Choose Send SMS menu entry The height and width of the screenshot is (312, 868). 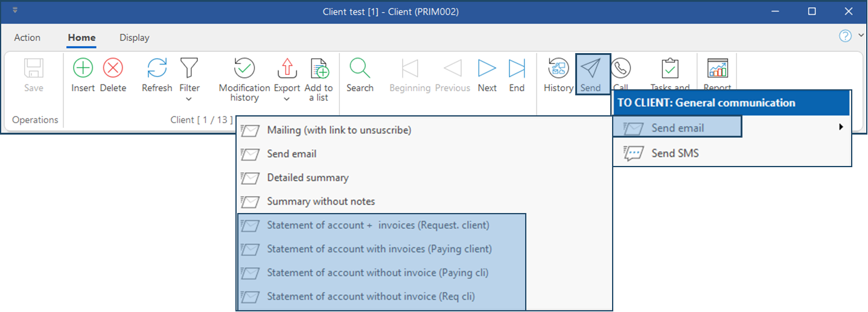tap(675, 153)
